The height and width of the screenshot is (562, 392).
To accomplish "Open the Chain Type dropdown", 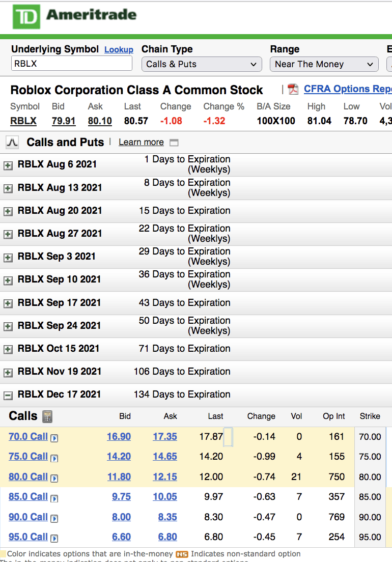I will [202, 64].
